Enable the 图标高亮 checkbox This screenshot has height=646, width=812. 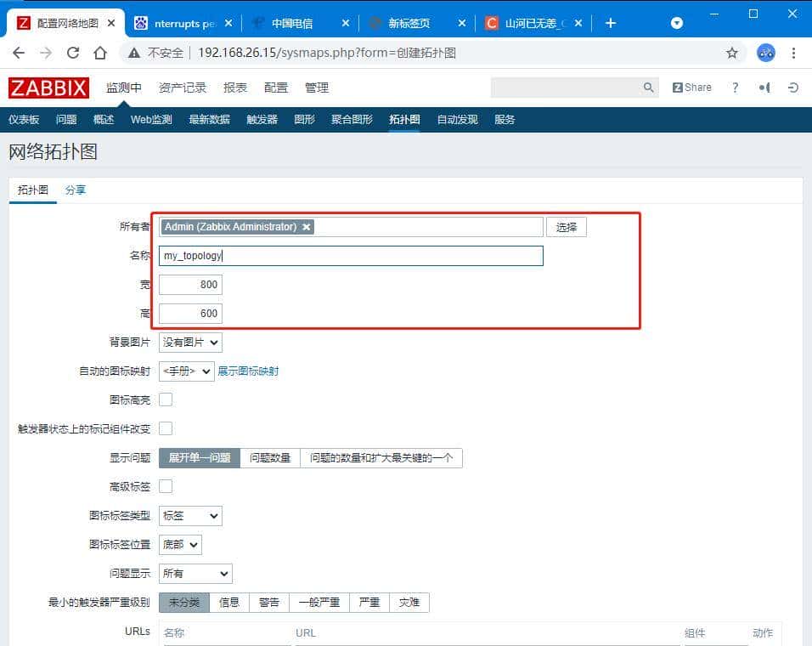pos(164,399)
